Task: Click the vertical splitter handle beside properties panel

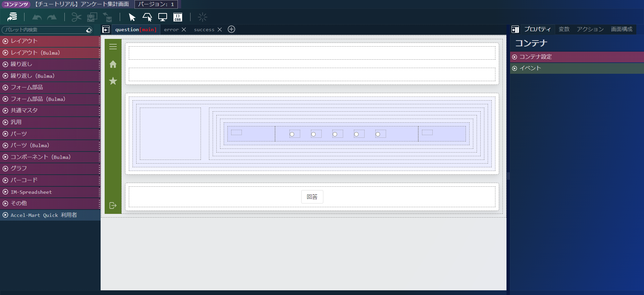Action: point(508,176)
